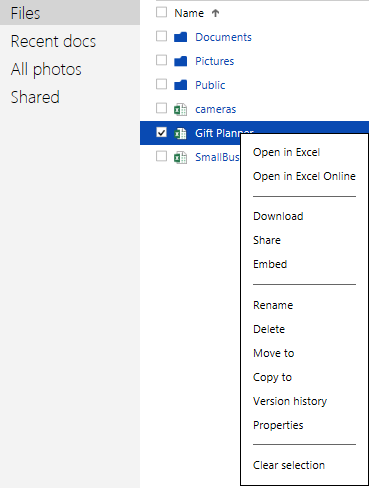Check the SmallBus file checkbox
This screenshot has width=369, height=488.
(161, 156)
